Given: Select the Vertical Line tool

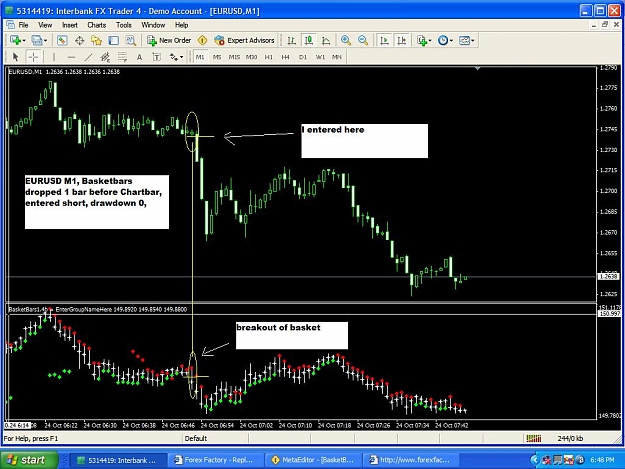Looking at the screenshot, I should point(54,57).
